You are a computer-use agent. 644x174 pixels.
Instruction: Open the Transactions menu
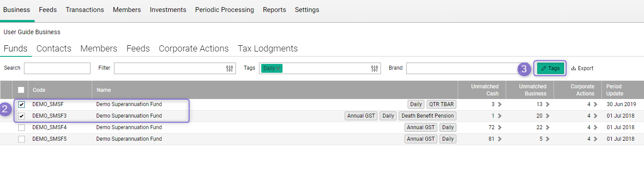coord(85,10)
